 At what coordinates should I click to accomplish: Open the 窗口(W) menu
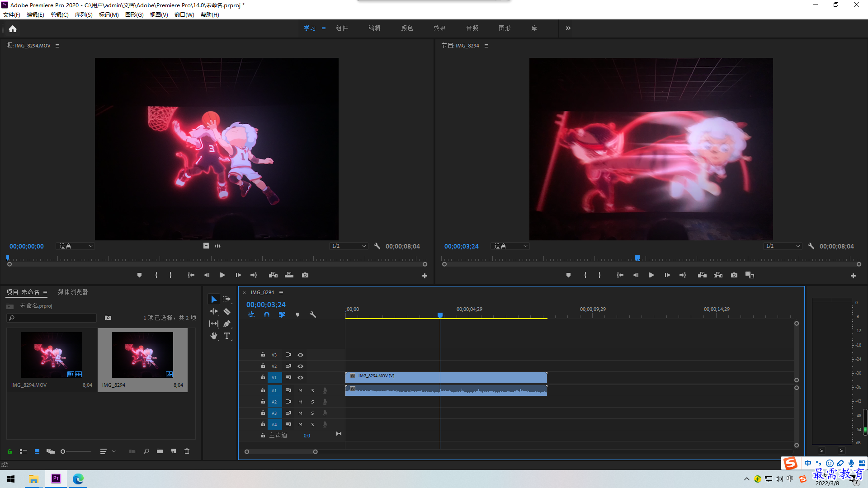(184, 14)
